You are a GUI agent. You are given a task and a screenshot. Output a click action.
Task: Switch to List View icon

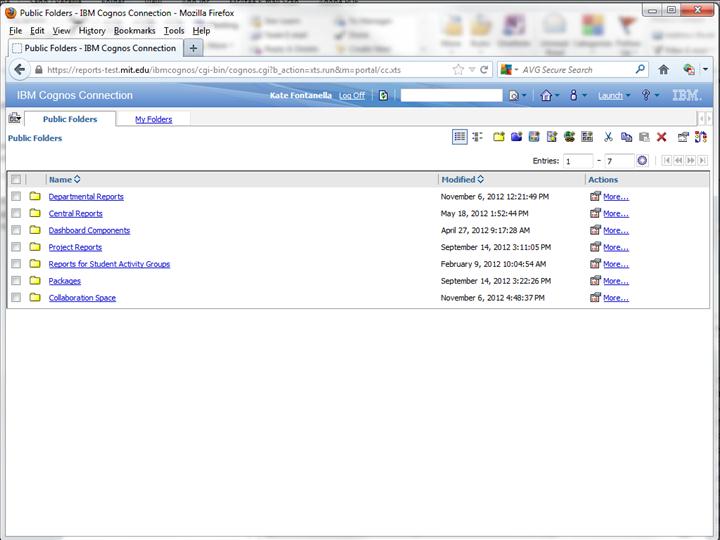point(459,137)
